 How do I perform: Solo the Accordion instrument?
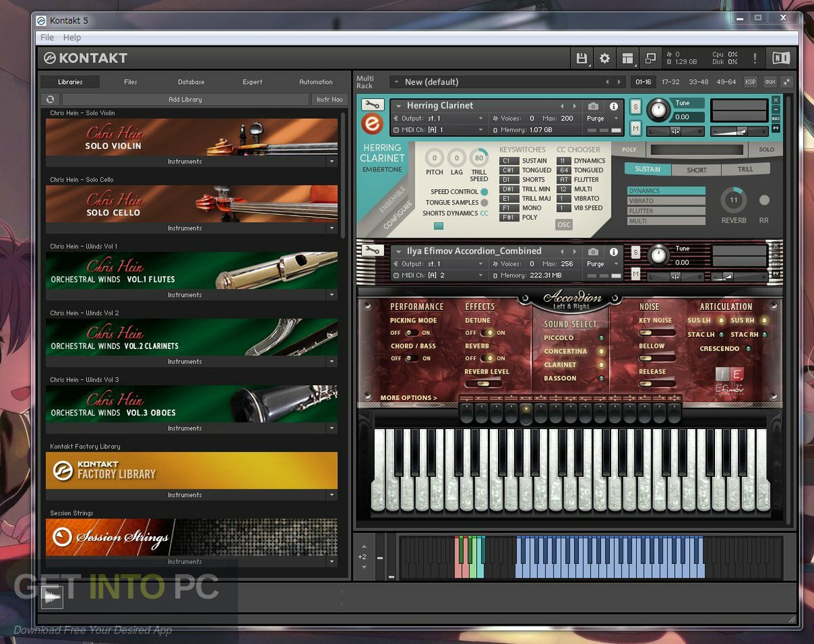pyautogui.click(x=636, y=252)
